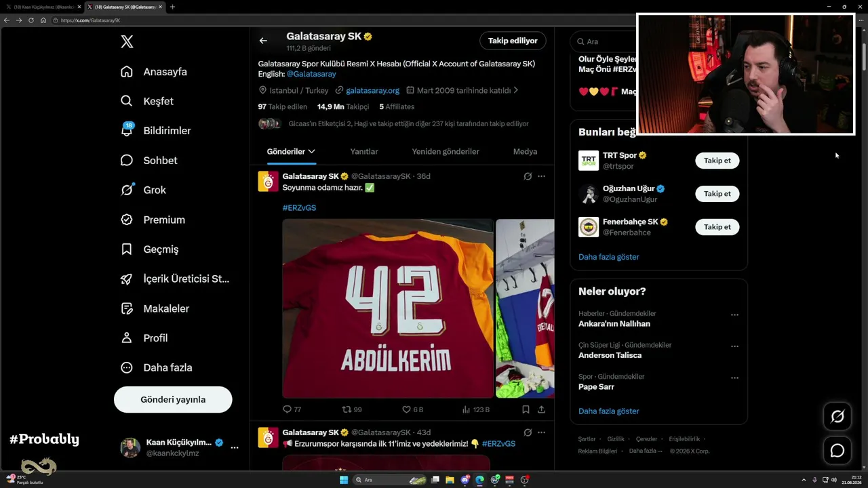Open the 14,9 Mn Takipçi list
The image size is (868, 488).
(x=343, y=106)
